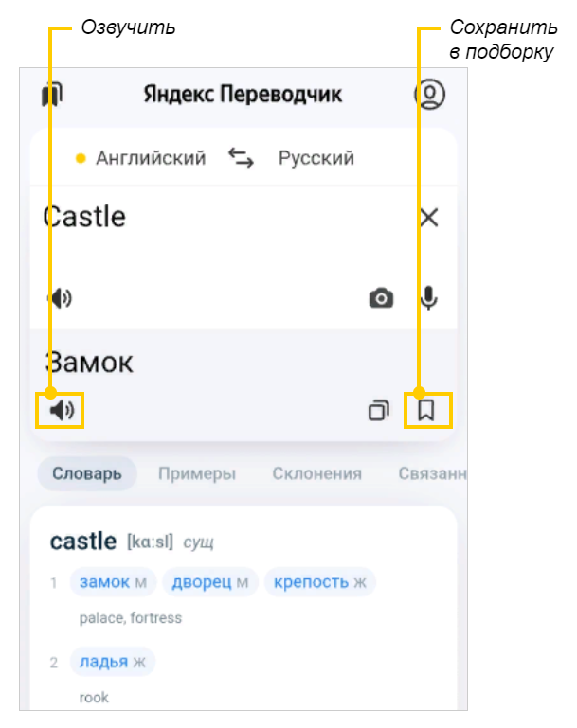Save translation to collection with bookmark
The image size is (577, 728).
[427, 411]
